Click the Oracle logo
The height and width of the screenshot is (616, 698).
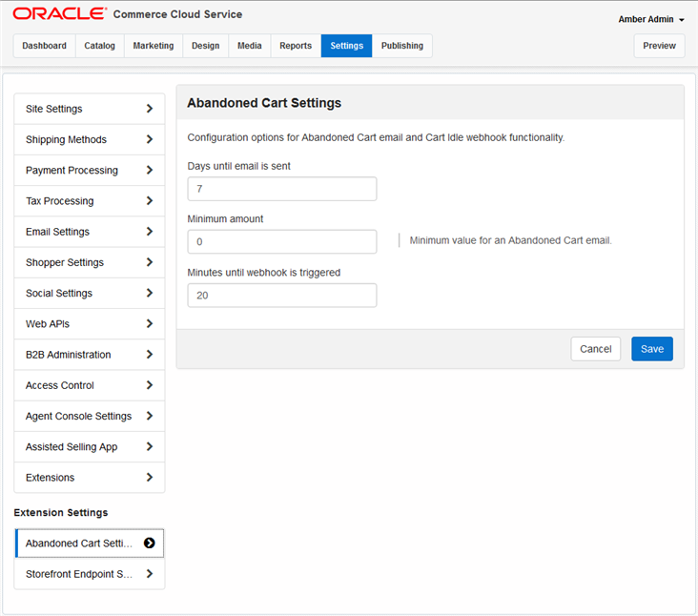point(60,13)
